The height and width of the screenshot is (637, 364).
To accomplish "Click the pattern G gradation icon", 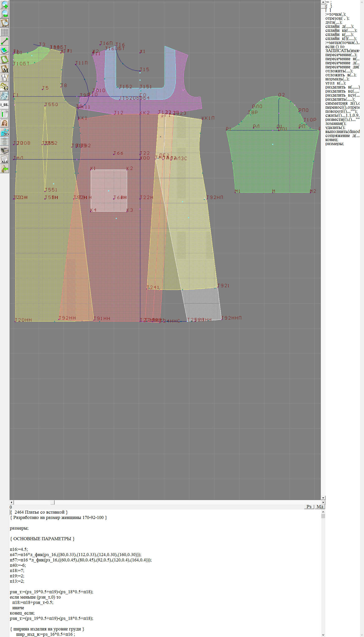I will pyautogui.click(x=5, y=87).
